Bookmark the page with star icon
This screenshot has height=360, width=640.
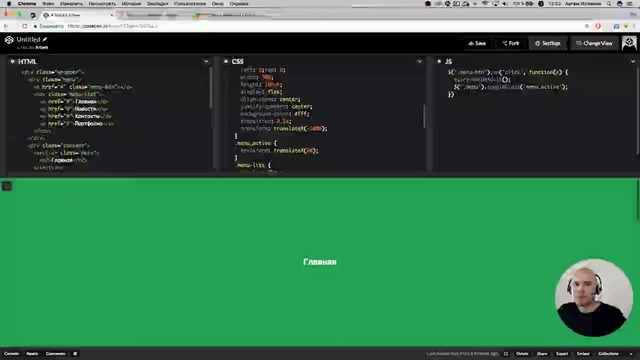coord(587,26)
